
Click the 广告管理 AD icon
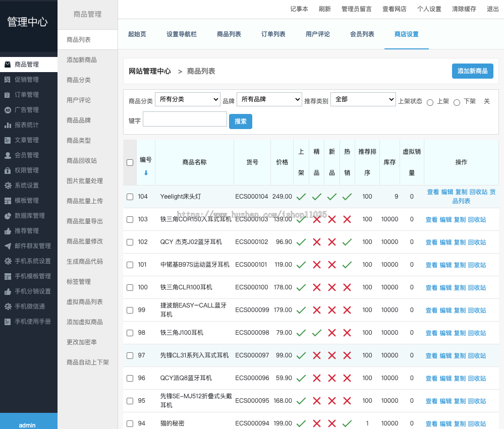pos(8,110)
